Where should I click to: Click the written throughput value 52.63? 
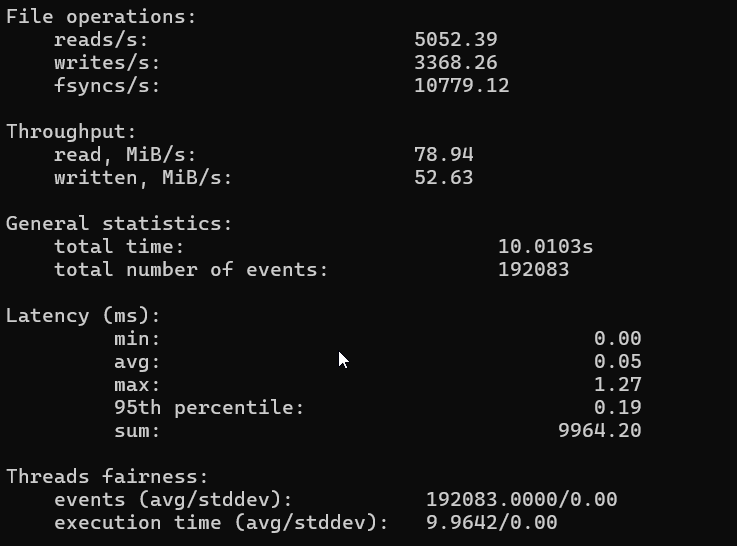[444, 178]
